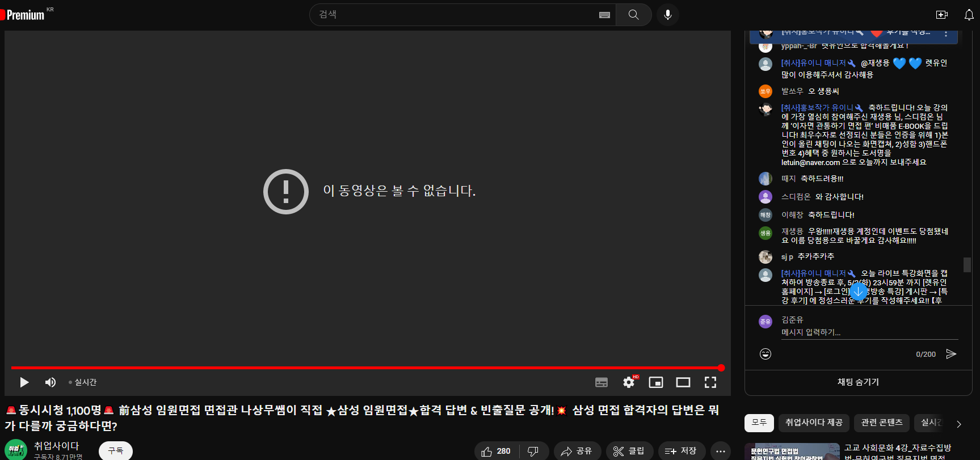Click the 구독 subscribe button
This screenshot has height=460, width=980.
tap(116, 450)
